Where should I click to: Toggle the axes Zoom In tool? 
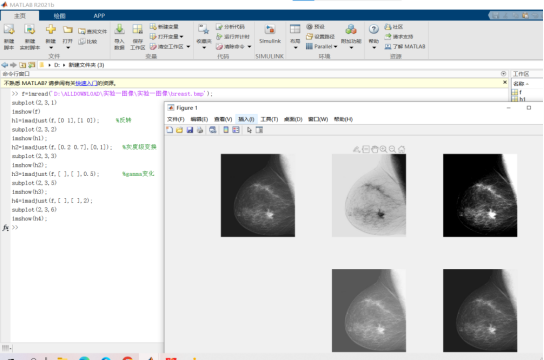point(383,149)
